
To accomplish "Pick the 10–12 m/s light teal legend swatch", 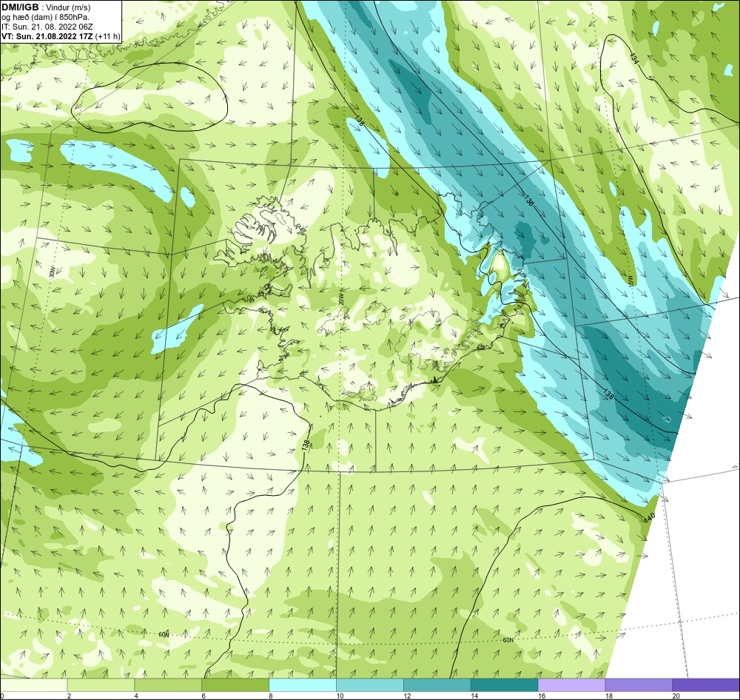I will point(370,685).
